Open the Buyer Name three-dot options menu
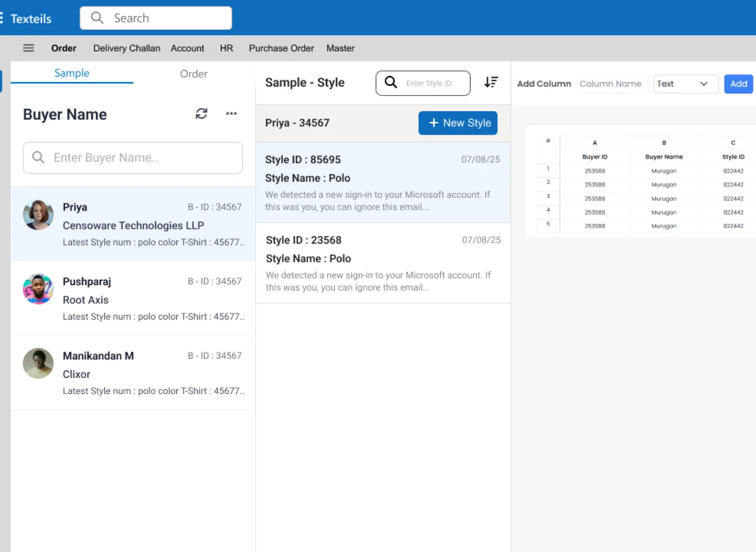Image resolution: width=756 pixels, height=552 pixels. 231,114
